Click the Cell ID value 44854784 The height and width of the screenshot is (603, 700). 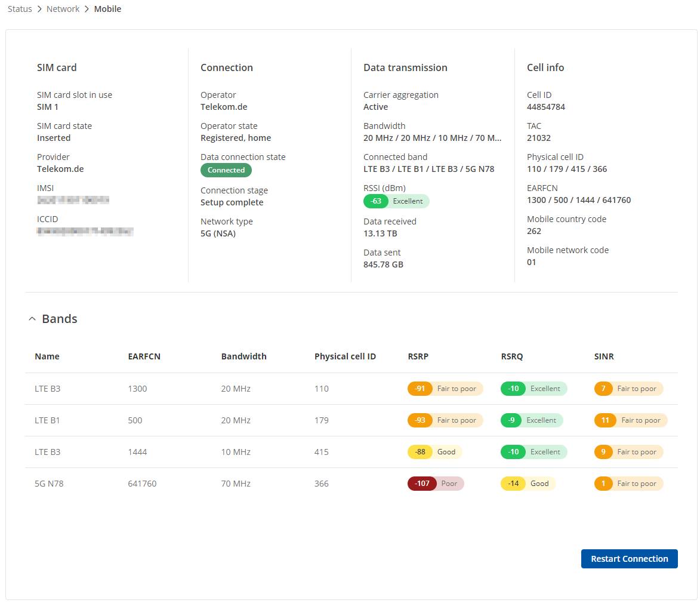pos(545,107)
